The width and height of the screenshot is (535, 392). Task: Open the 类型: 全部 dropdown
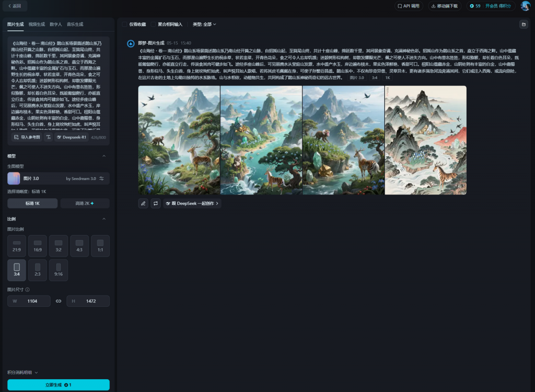click(204, 24)
